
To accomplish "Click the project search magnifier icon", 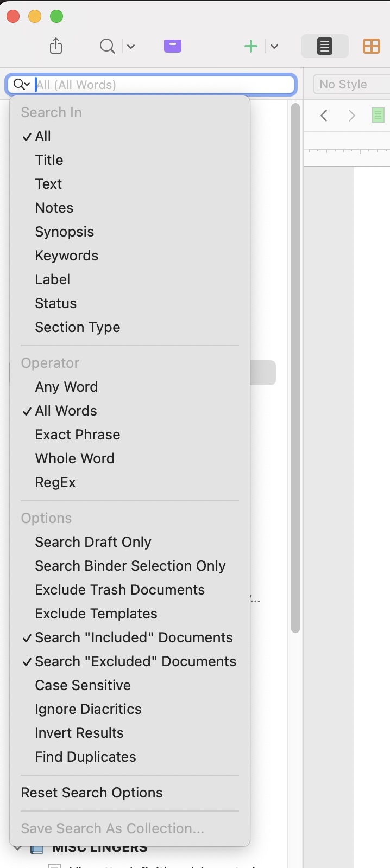I will pos(107,46).
